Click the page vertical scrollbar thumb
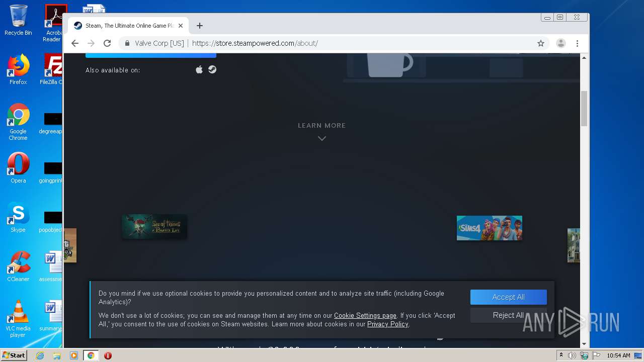Image resolution: width=644 pixels, height=362 pixels. click(584, 109)
